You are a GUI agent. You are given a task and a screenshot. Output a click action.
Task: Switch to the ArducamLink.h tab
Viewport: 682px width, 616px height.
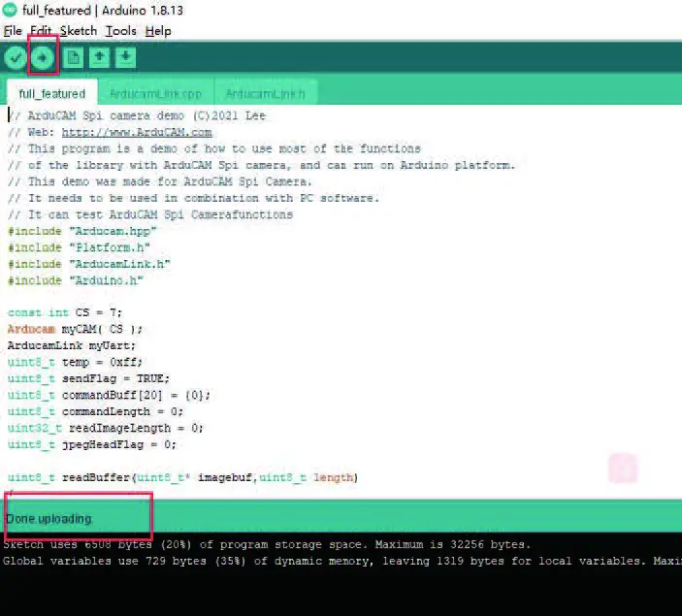tap(265, 93)
